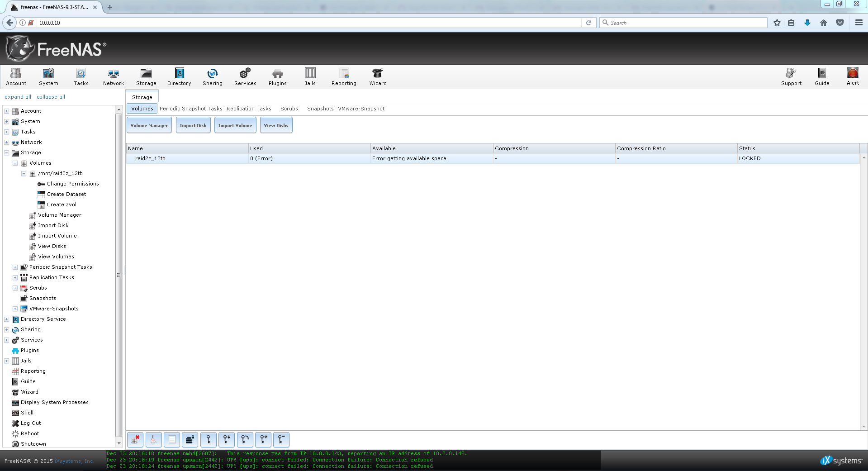The width and height of the screenshot is (868, 471).
Task: Open the System toolbar icon
Action: pos(48,76)
